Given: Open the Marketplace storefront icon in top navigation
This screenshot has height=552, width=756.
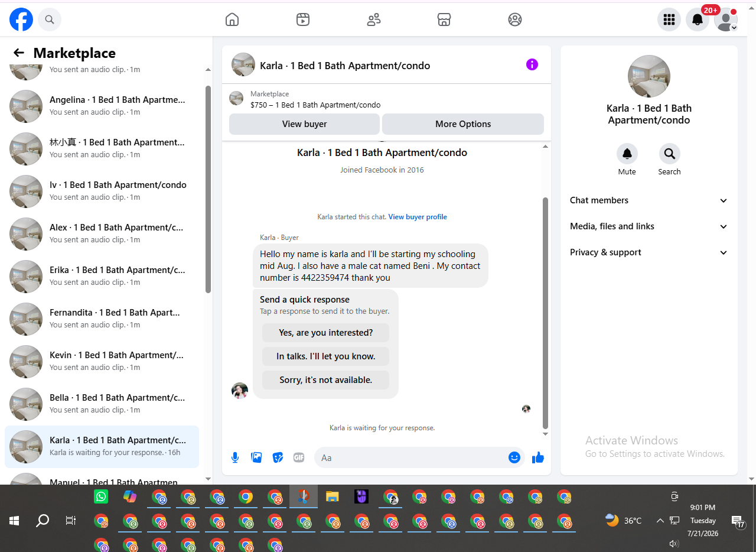Looking at the screenshot, I should click(444, 20).
